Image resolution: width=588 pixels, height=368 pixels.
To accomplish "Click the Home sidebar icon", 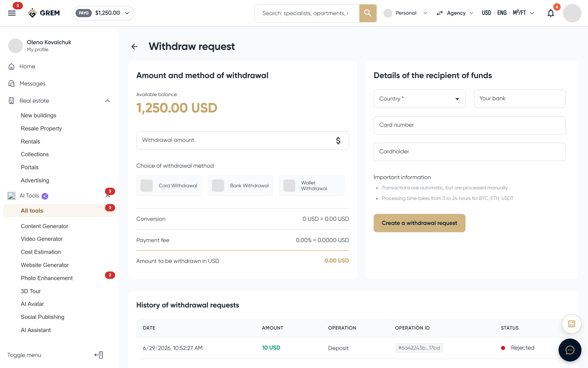I will point(11,66).
